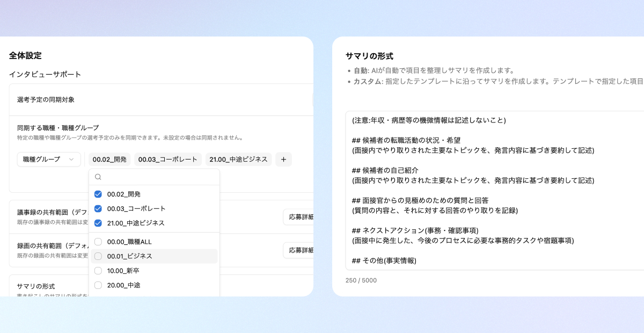Screen dimensions: 644x333
Task: Check the 00.01_ビジネス checkbox
Action: tap(98, 256)
